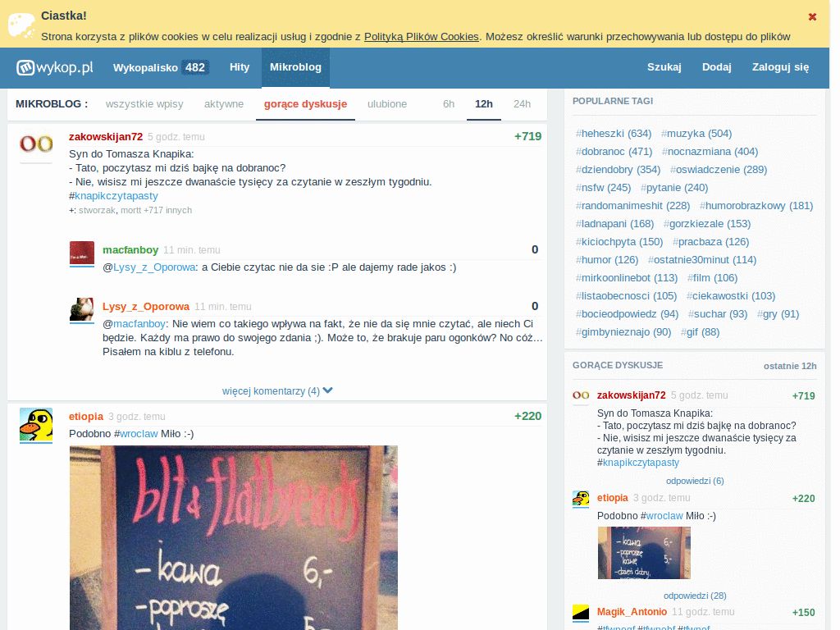Choose the 12h time filter
The width and height of the screenshot is (840, 630).
click(484, 104)
